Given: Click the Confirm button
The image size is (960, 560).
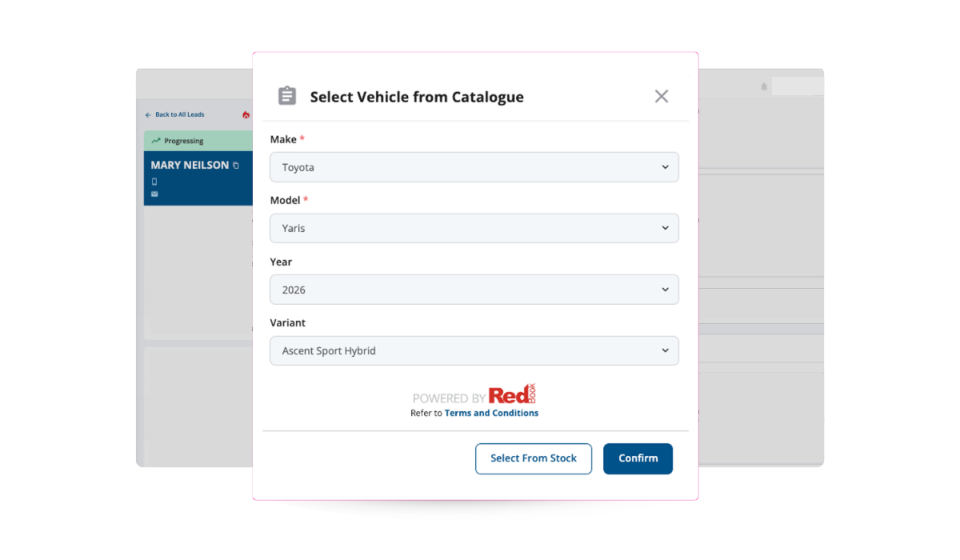Looking at the screenshot, I should [x=638, y=458].
